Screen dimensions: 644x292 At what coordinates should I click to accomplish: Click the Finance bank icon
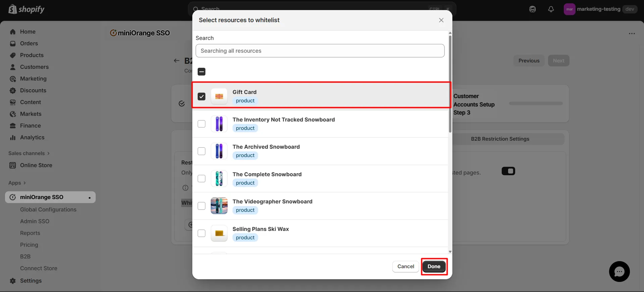coord(13,126)
